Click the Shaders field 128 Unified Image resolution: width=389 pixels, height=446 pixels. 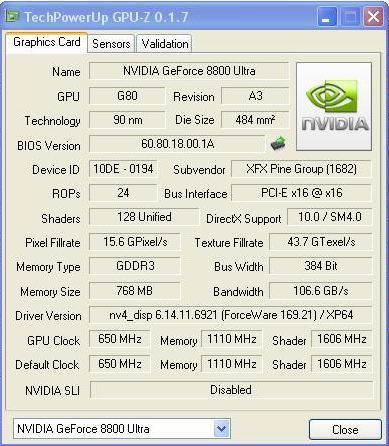coord(144,217)
